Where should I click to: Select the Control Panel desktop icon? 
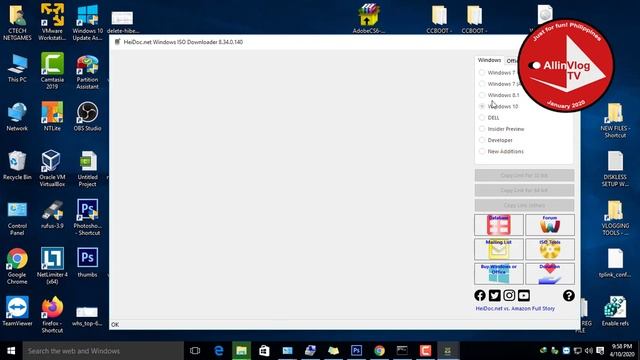[17, 218]
